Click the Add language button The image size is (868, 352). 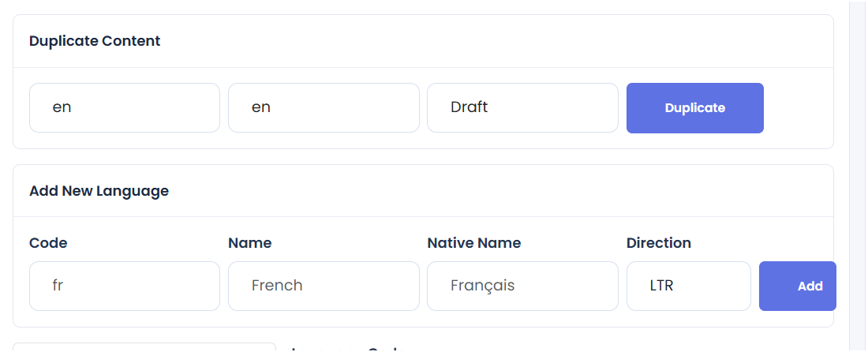pos(798,286)
